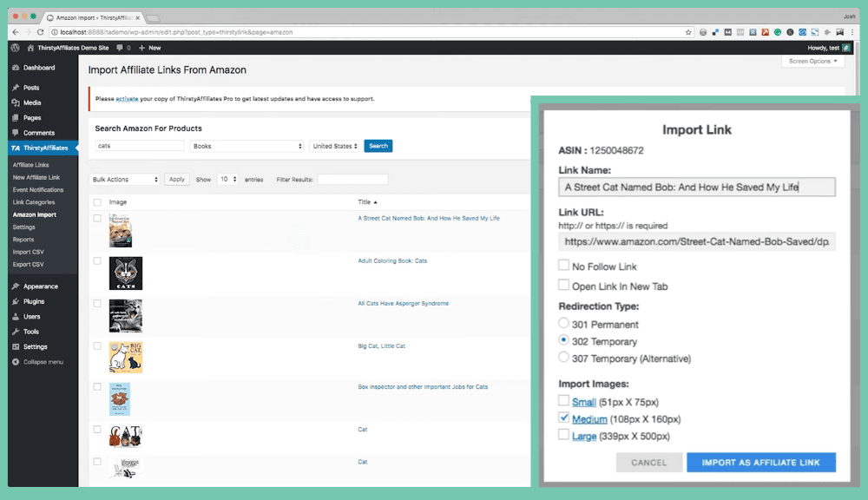Go to Affiliate Links submenu
Image resolution: width=868 pixels, height=500 pixels.
coord(30,165)
